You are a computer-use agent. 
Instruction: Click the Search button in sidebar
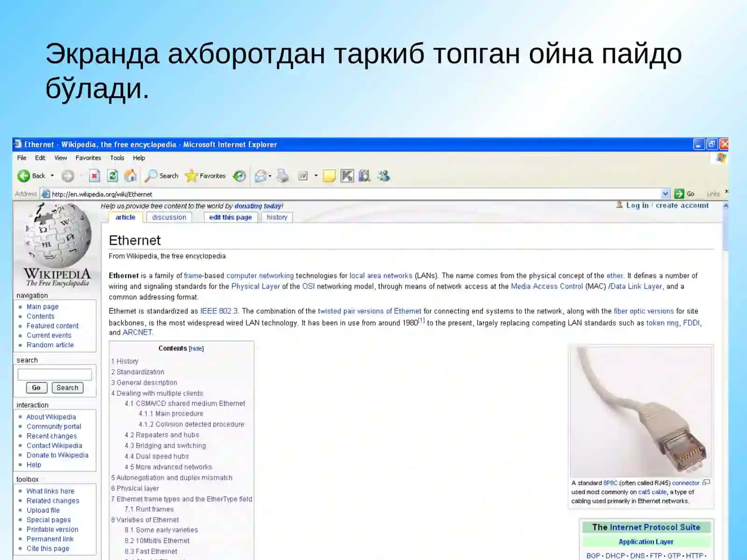(x=67, y=388)
